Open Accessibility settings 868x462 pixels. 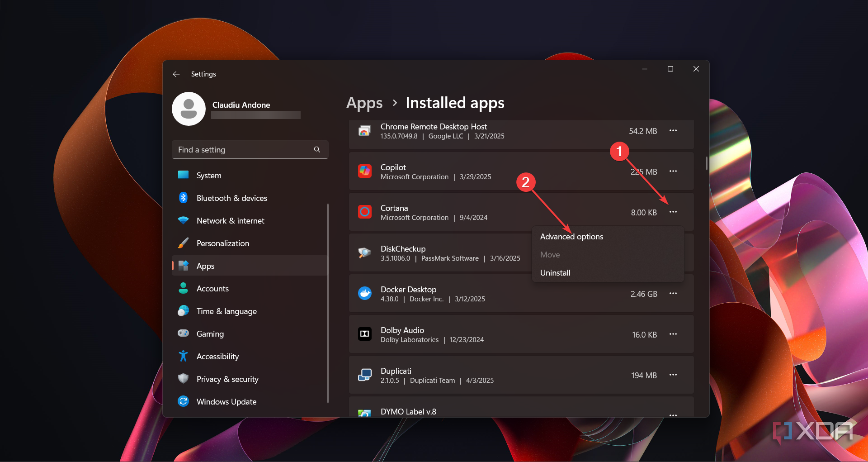250,357
